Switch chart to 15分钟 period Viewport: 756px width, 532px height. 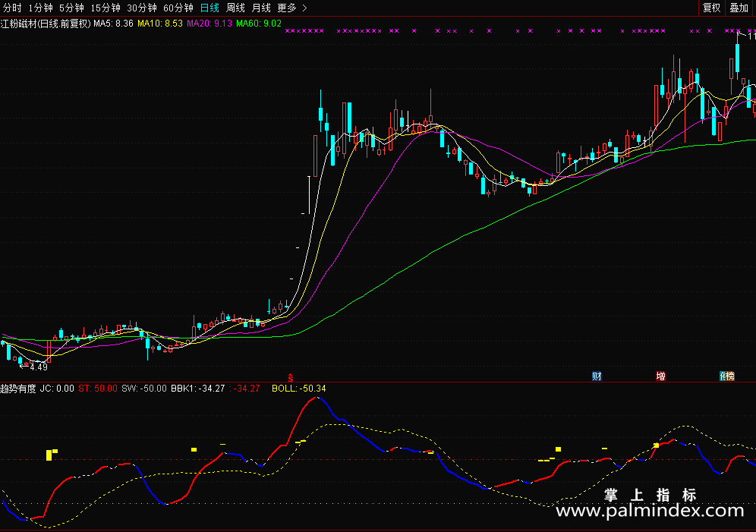tap(105, 8)
